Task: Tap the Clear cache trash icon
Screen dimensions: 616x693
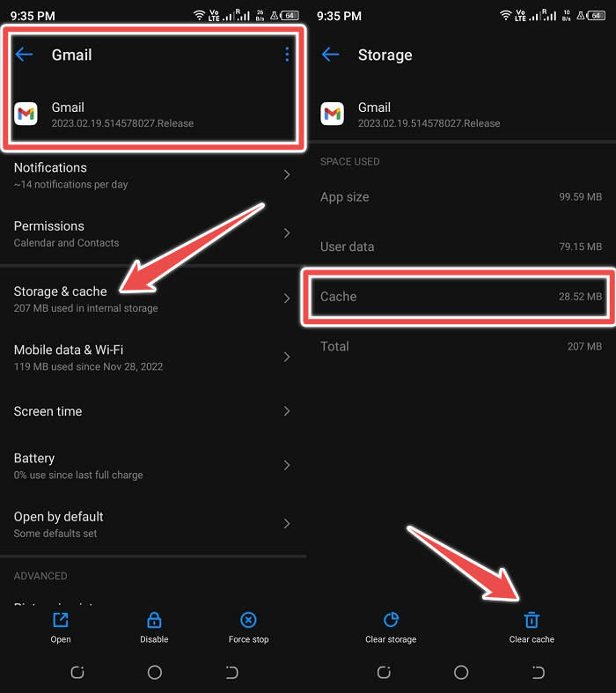Action: pos(532,620)
